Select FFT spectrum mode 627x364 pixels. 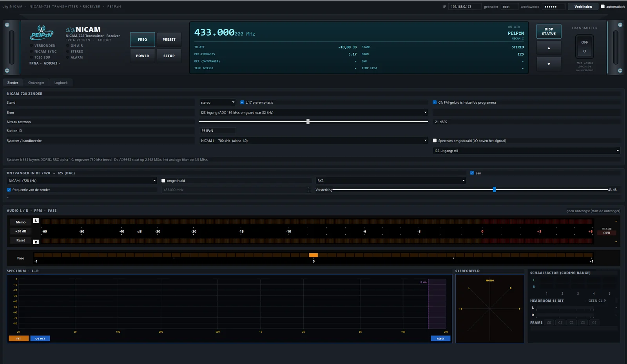[18, 339]
